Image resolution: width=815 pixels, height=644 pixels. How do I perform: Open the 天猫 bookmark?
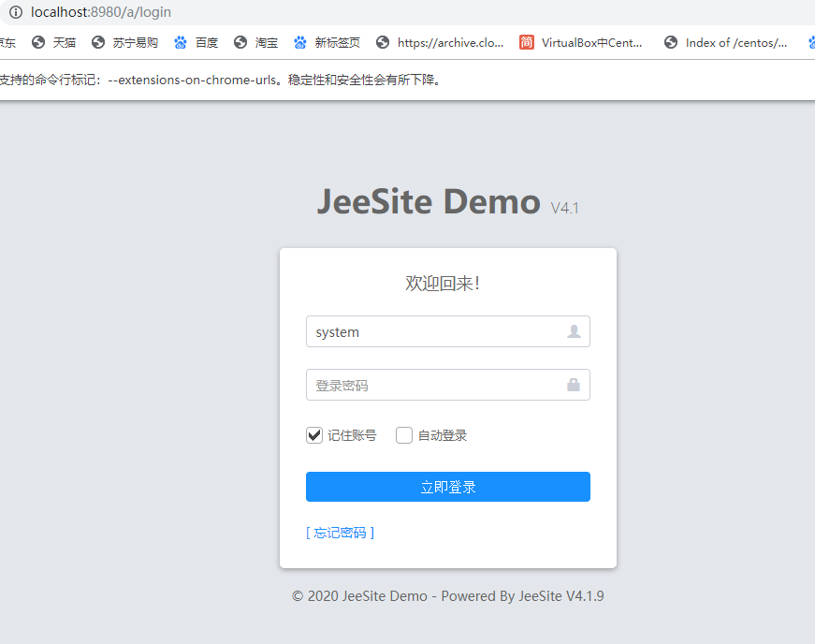pos(54,43)
